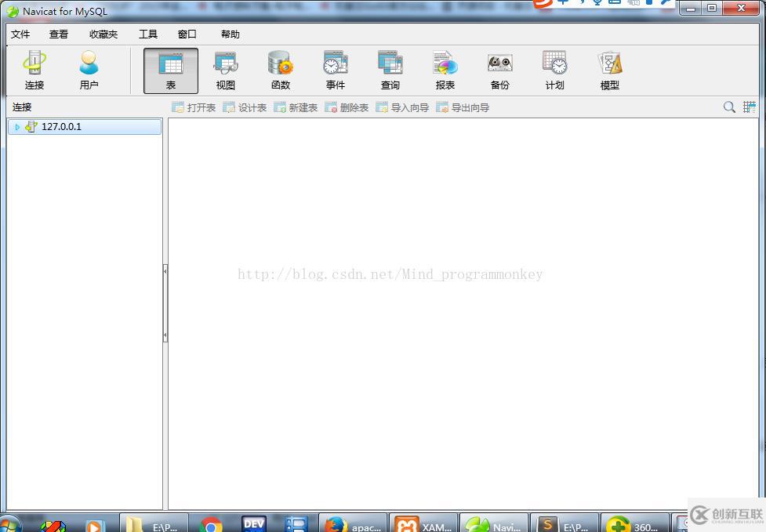The image size is (766, 532).
Task: Click the 导出向导 (Export Wizard) button
Action: (x=462, y=107)
